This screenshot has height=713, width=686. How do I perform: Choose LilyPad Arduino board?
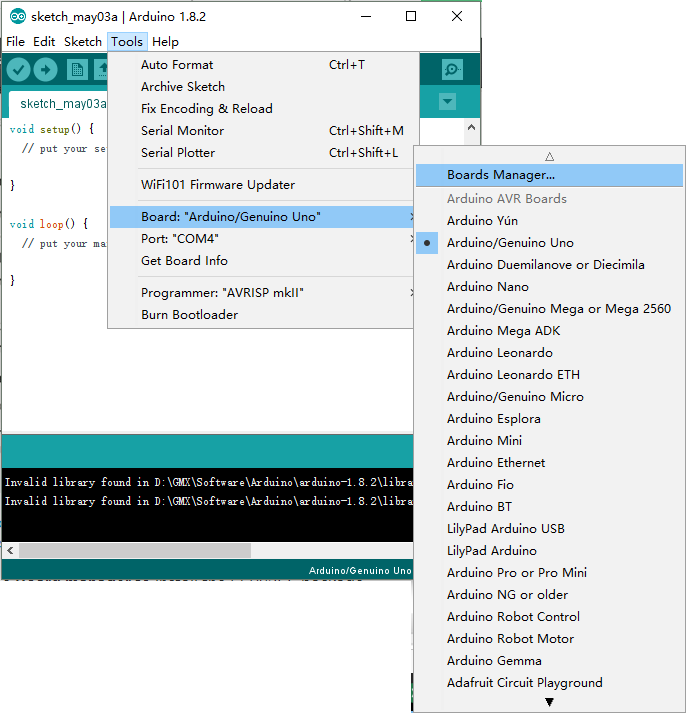coord(549,551)
